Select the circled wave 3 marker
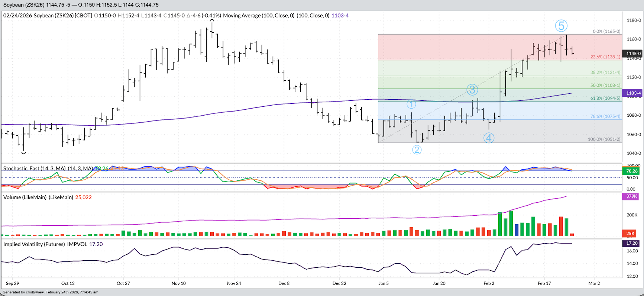 pos(472,90)
